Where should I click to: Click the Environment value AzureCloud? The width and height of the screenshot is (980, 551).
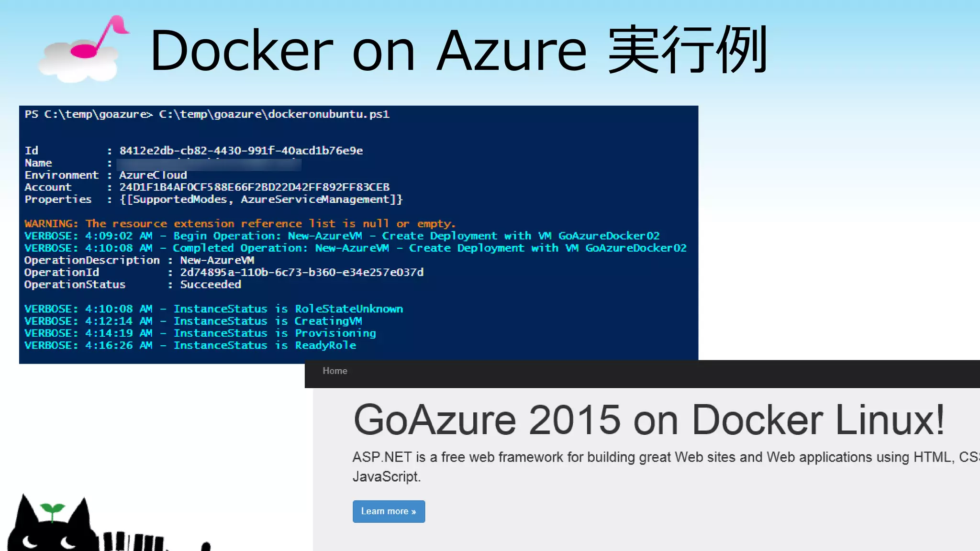coord(153,175)
